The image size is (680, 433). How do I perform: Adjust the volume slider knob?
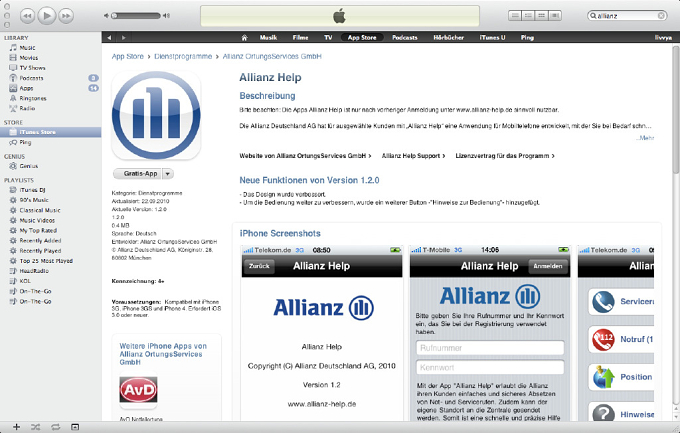click(114, 16)
